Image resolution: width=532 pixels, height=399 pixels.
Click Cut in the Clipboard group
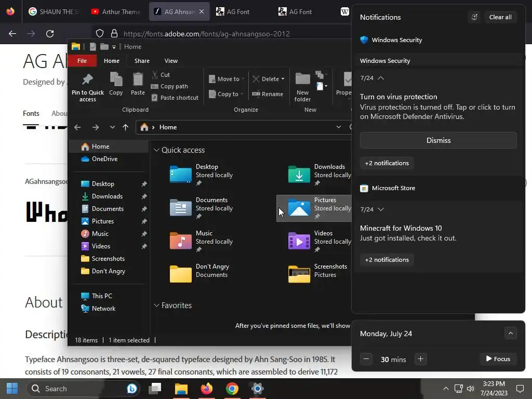coord(161,75)
